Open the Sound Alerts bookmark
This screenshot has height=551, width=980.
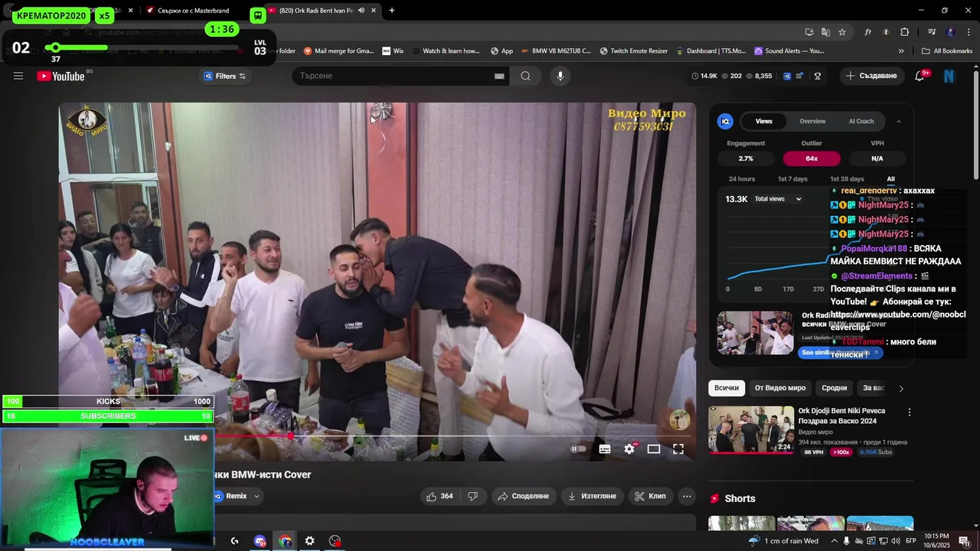789,51
